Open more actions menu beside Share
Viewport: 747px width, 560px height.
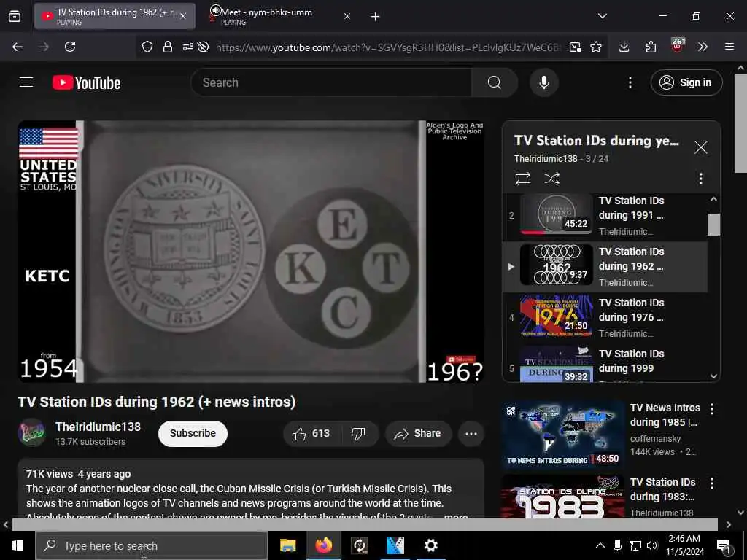[471, 433]
